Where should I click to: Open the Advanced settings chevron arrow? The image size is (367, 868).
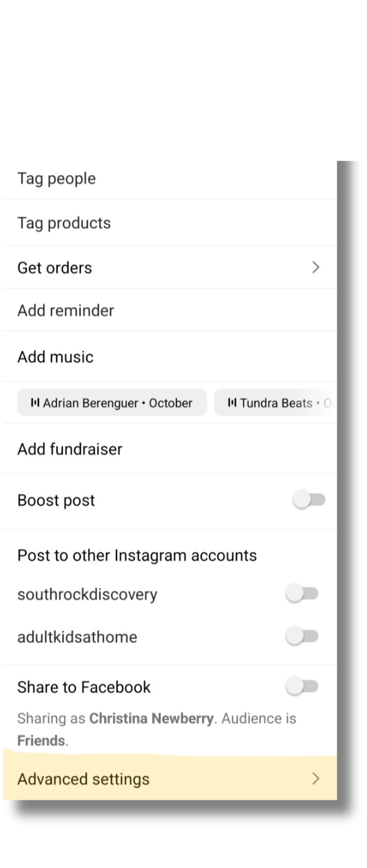316,779
